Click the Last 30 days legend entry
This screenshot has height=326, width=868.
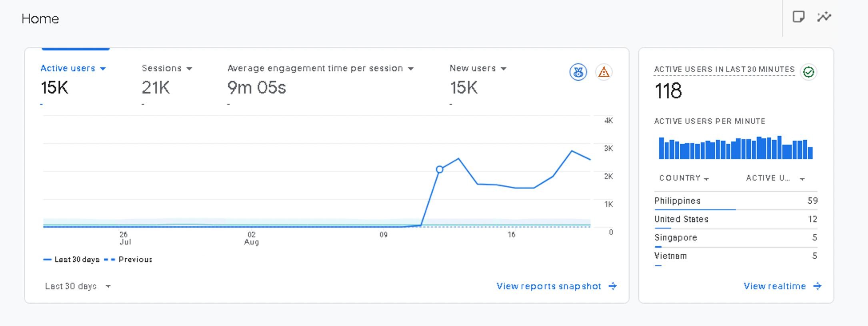coord(71,260)
